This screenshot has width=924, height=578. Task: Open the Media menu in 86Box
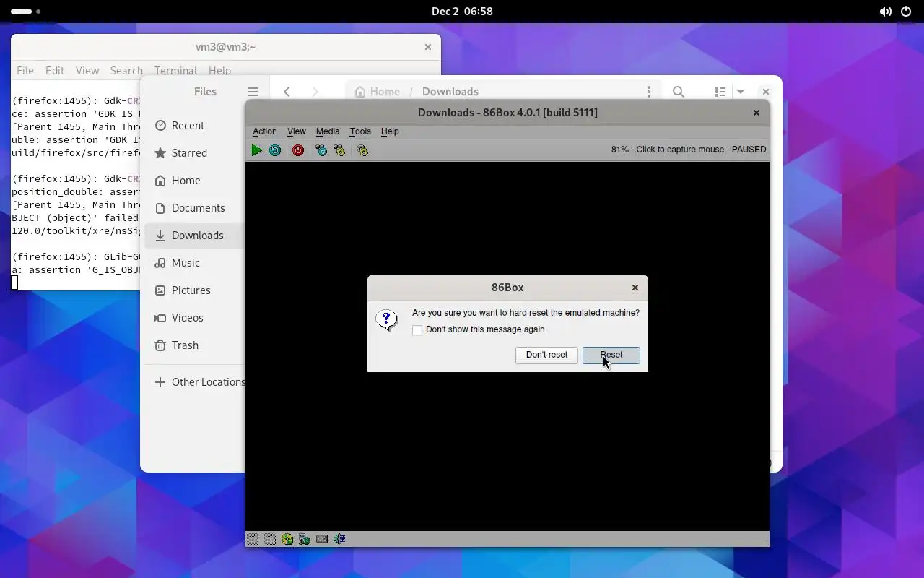click(328, 131)
